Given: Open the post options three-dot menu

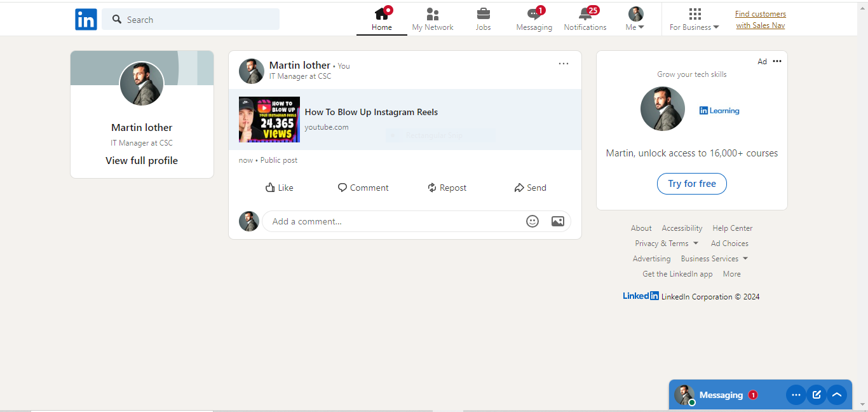Looking at the screenshot, I should pyautogui.click(x=564, y=64).
